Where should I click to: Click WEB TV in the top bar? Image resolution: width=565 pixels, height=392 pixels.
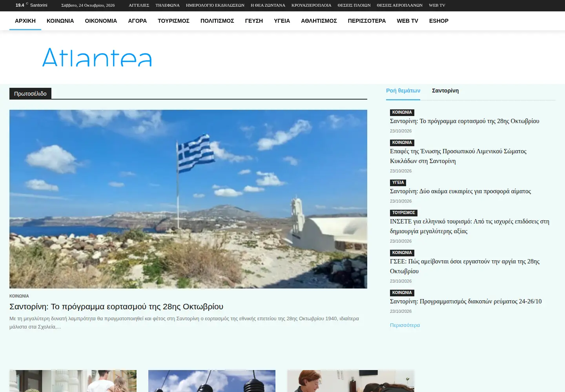(x=437, y=5)
